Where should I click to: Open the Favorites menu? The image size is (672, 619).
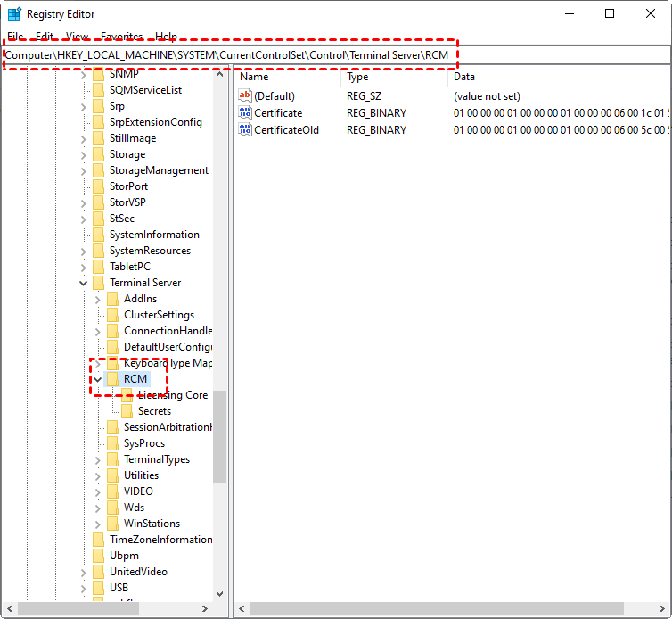122,36
